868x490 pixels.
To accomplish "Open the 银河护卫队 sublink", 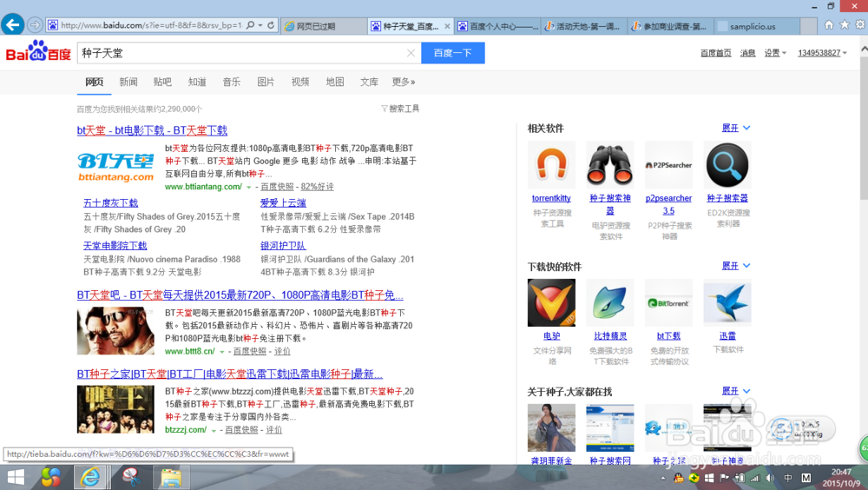I will [x=283, y=246].
